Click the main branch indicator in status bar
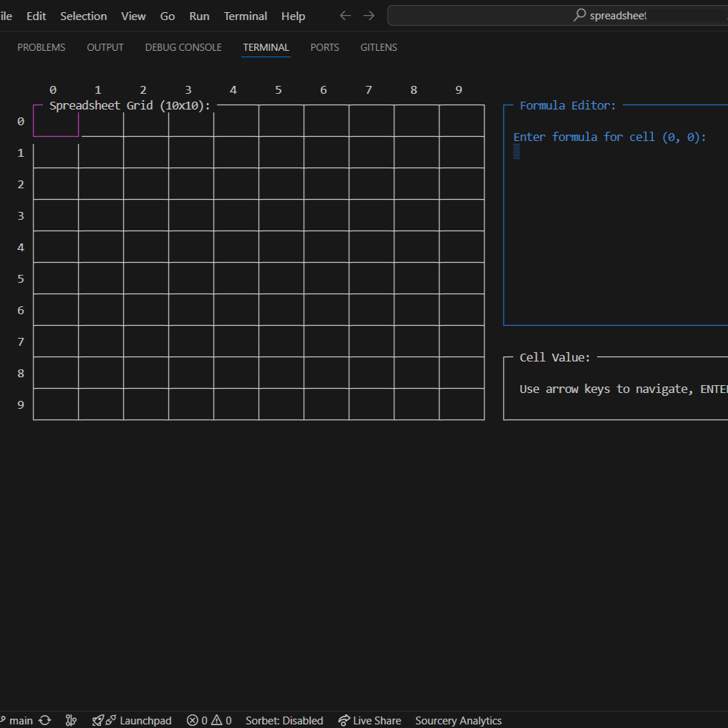 click(16, 720)
